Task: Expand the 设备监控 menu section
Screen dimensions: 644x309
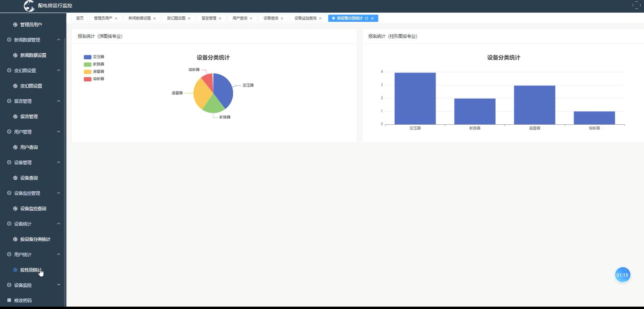Action: point(59,285)
